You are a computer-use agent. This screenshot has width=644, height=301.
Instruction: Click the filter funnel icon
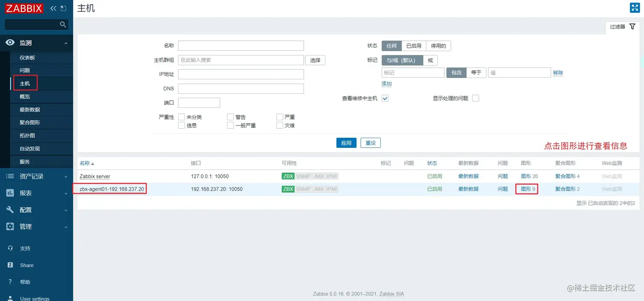tap(632, 26)
